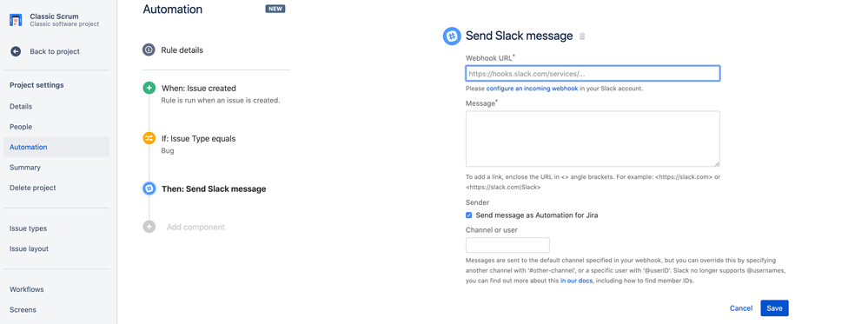Go back to project
The height and width of the screenshot is (324, 868).
(x=54, y=51)
